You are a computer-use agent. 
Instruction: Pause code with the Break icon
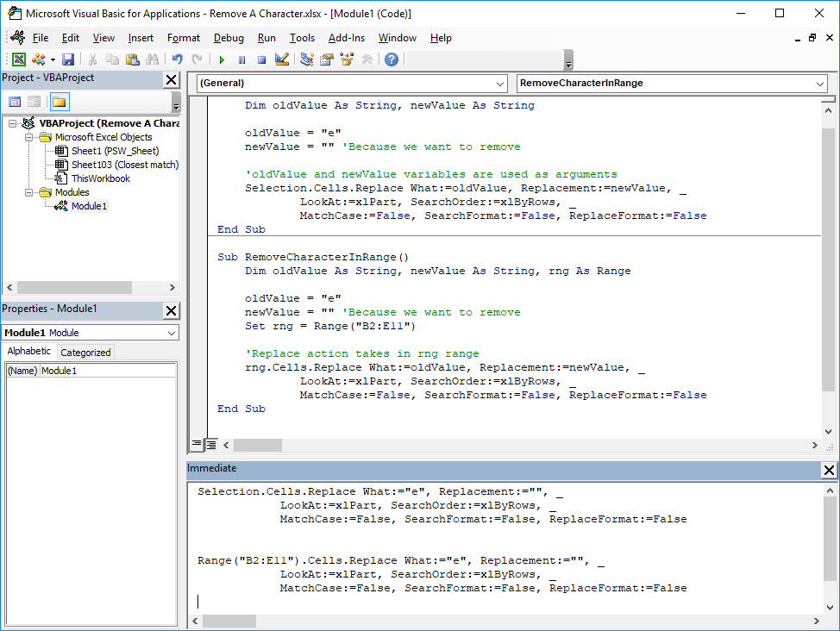241,59
